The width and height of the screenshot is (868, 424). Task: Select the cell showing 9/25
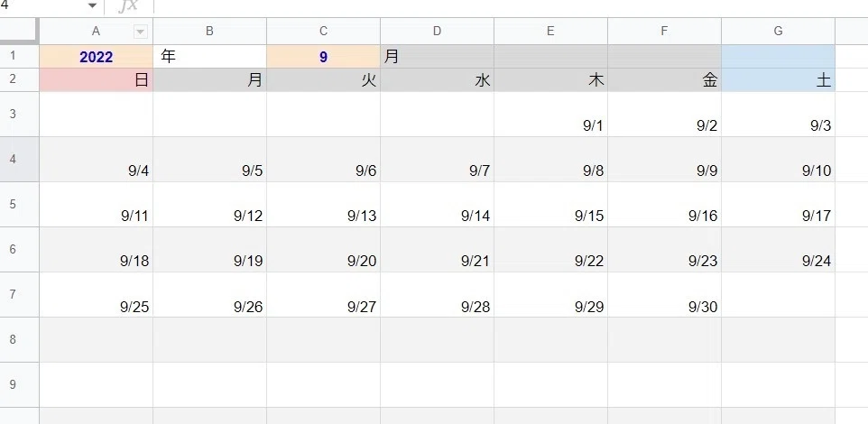97,294
